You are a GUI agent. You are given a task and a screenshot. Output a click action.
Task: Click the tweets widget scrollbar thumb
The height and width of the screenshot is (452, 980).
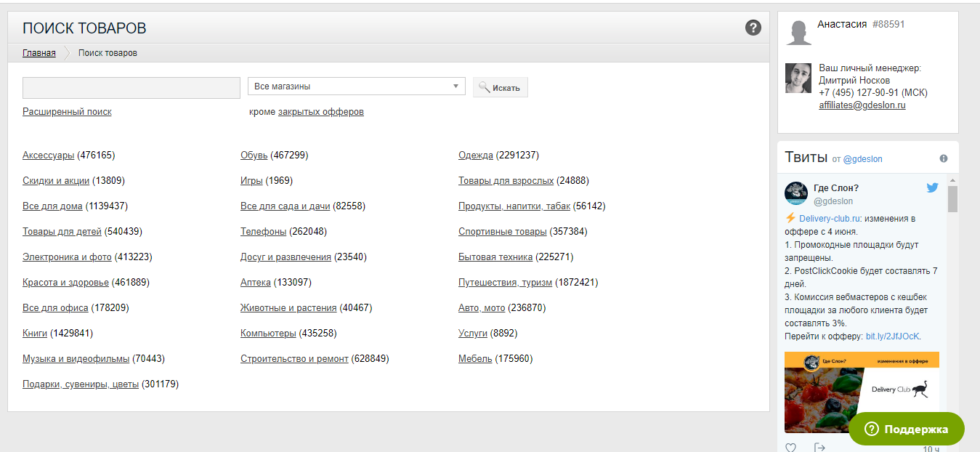point(952,198)
